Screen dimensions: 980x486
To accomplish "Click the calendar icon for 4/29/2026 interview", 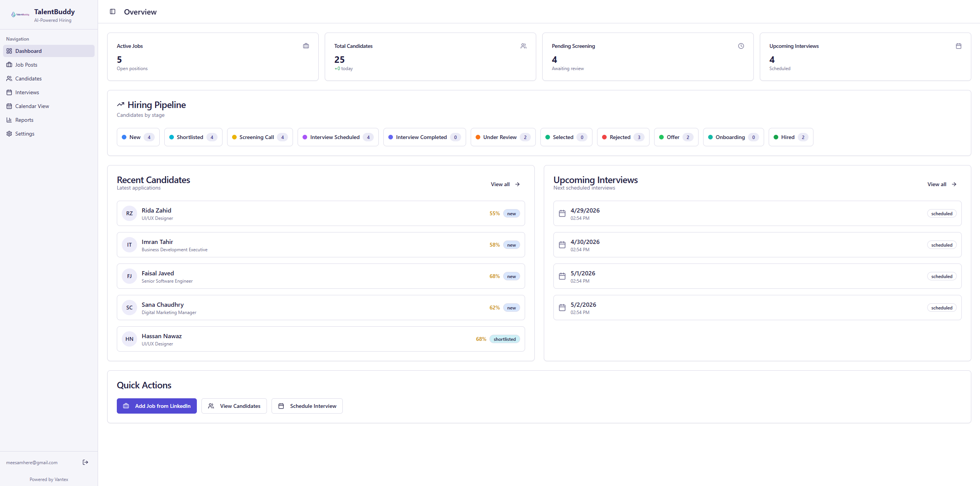I will tap(562, 213).
